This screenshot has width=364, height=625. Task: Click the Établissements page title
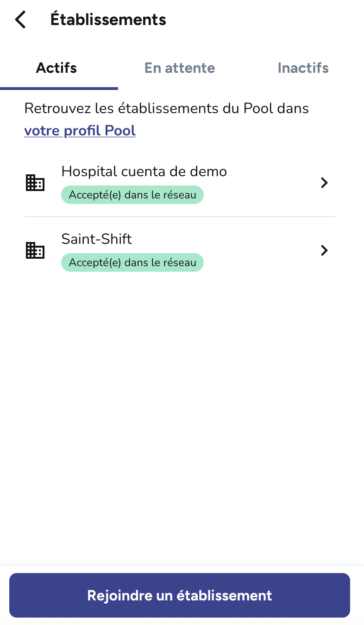click(x=108, y=20)
